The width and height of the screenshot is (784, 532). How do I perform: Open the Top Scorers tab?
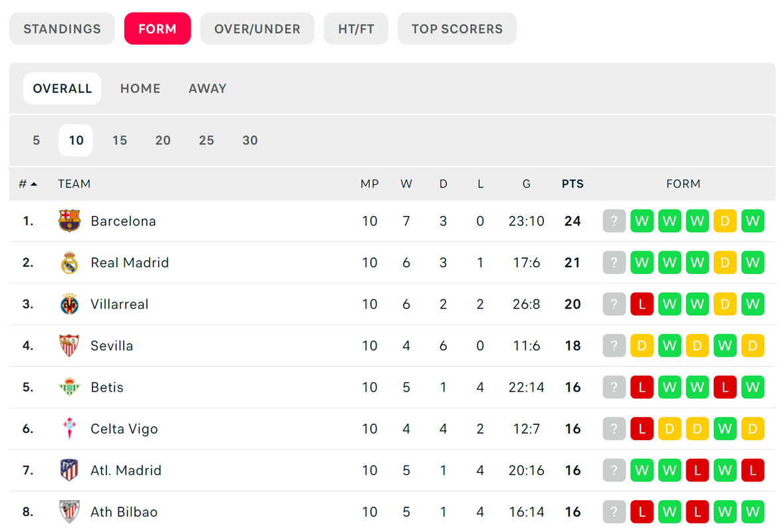pos(457,29)
